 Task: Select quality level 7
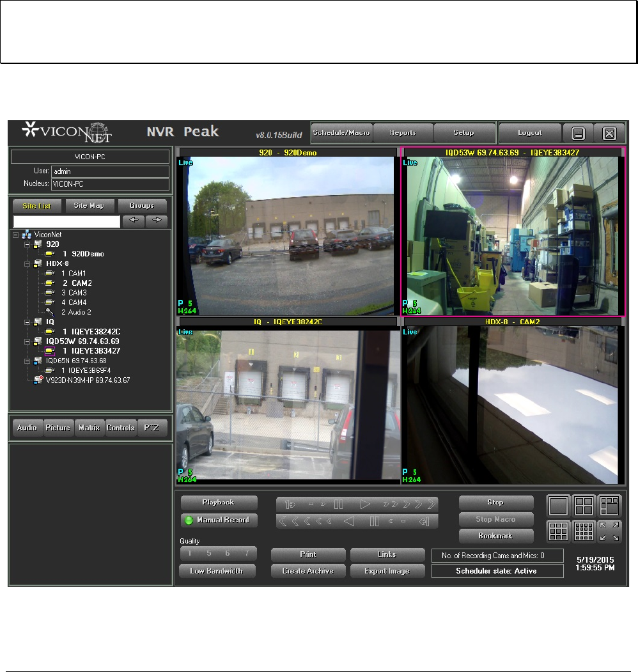pyautogui.click(x=247, y=553)
